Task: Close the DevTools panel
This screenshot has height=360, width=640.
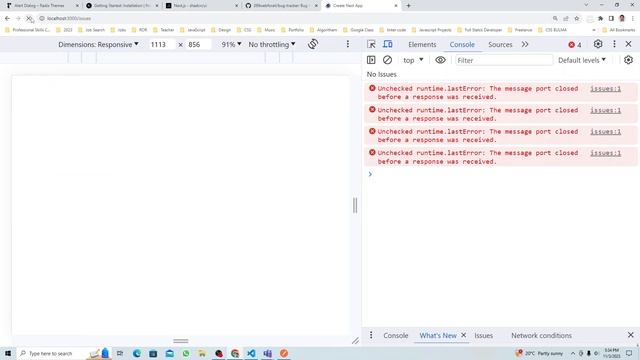Action: pos(629,44)
